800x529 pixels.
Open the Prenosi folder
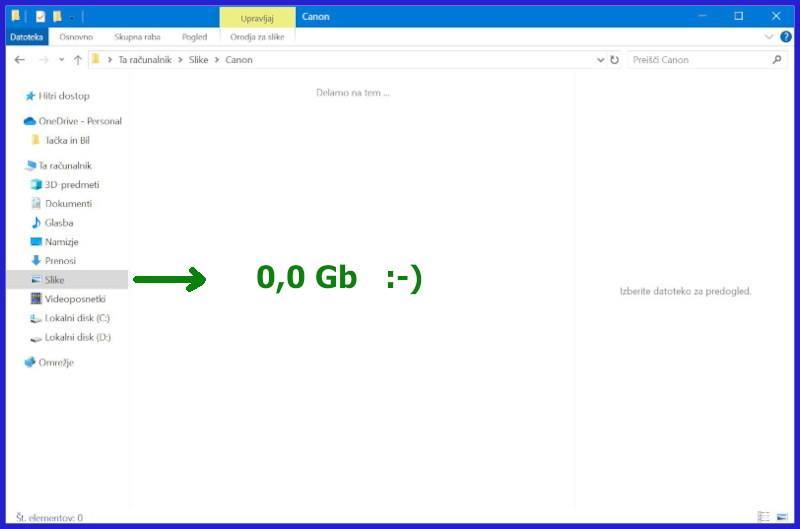(x=60, y=261)
